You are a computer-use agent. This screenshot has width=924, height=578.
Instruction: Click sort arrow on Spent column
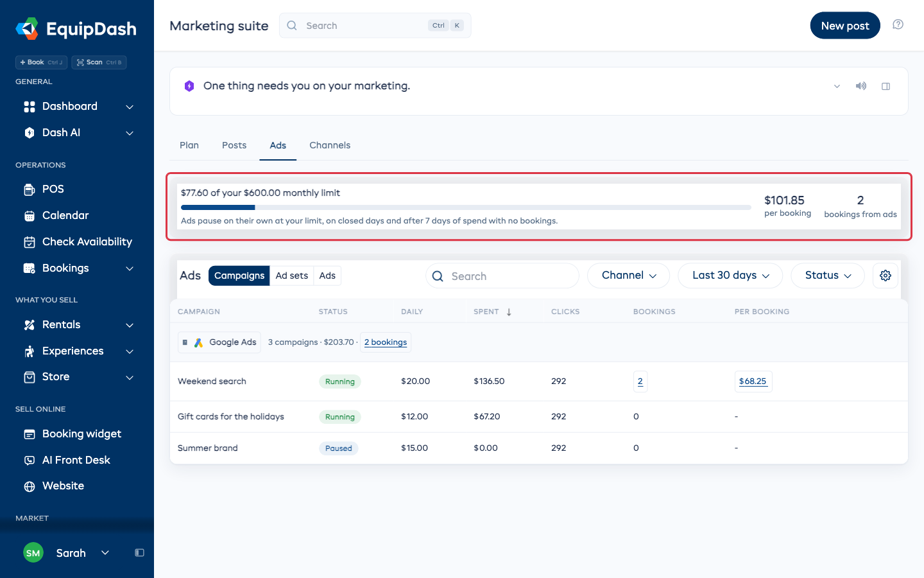tap(509, 312)
